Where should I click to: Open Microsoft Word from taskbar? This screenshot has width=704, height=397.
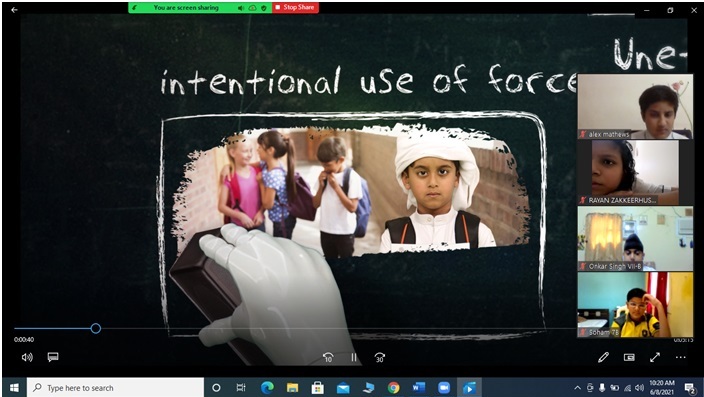point(418,388)
